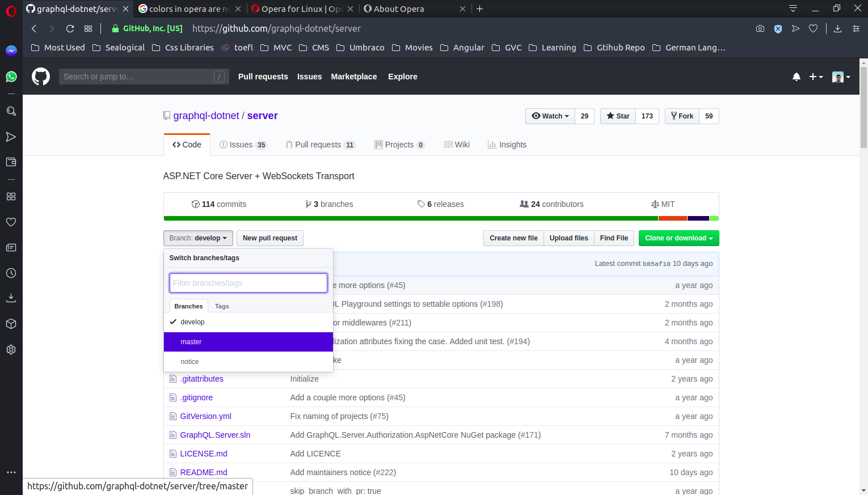Open Messenger in Opera sidebar
Image resolution: width=868 pixels, height=495 pixels.
[11, 50]
